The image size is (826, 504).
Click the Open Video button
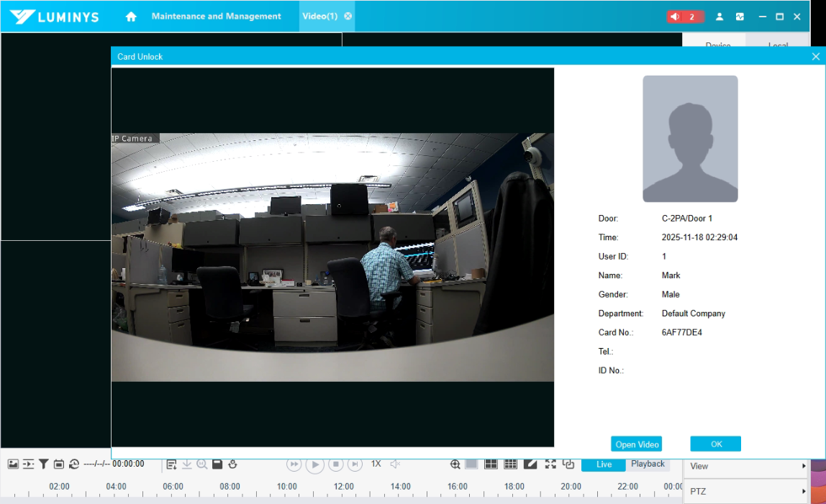point(636,444)
